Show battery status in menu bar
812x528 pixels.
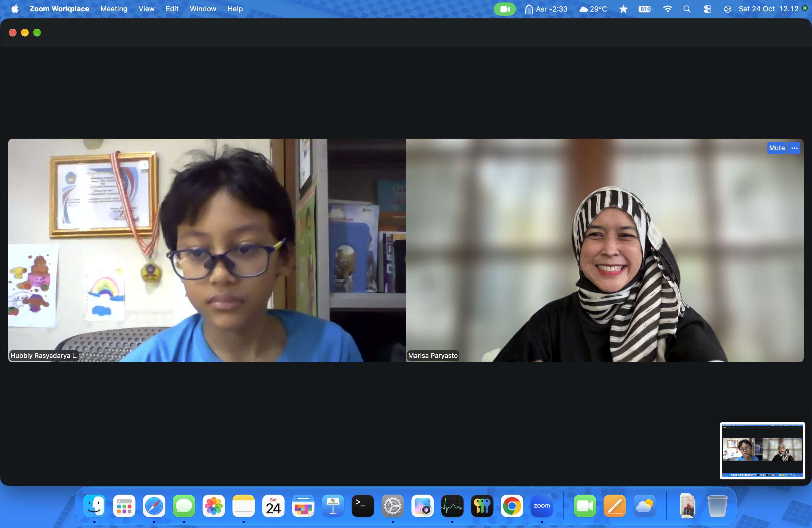tap(645, 9)
